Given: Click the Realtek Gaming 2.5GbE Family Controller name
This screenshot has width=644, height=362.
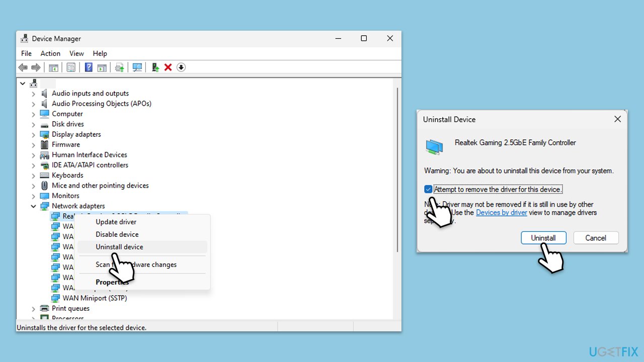Looking at the screenshot, I should pos(515,143).
